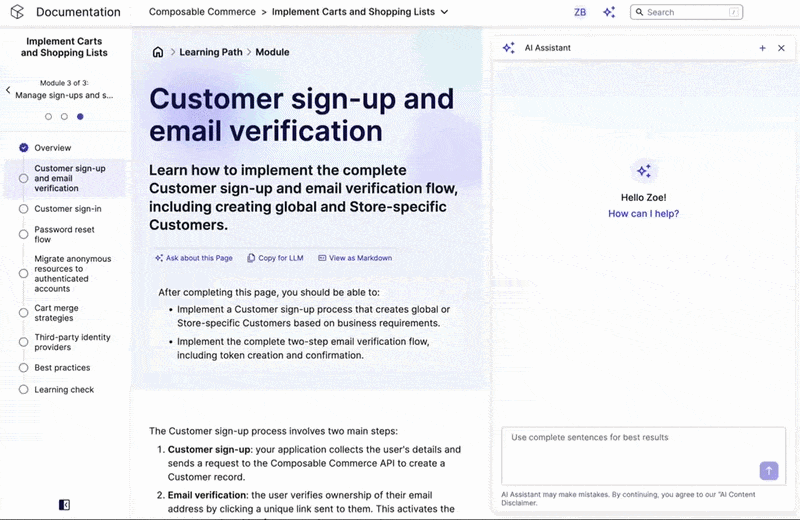800x520 pixels.
Task: Click Copy for LLM button
Action: coord(276,258)
